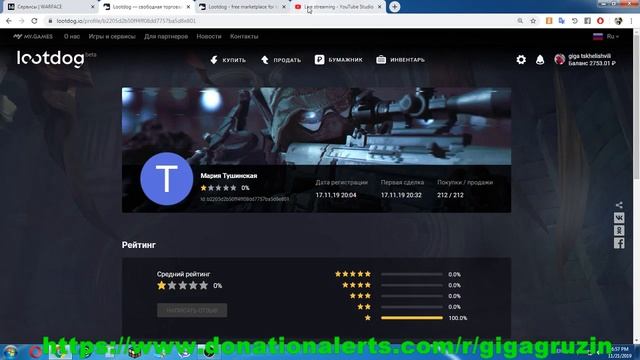Screen dimensions: 640x360
Task: Open the 'О нас' link
Action: point(72,36)
